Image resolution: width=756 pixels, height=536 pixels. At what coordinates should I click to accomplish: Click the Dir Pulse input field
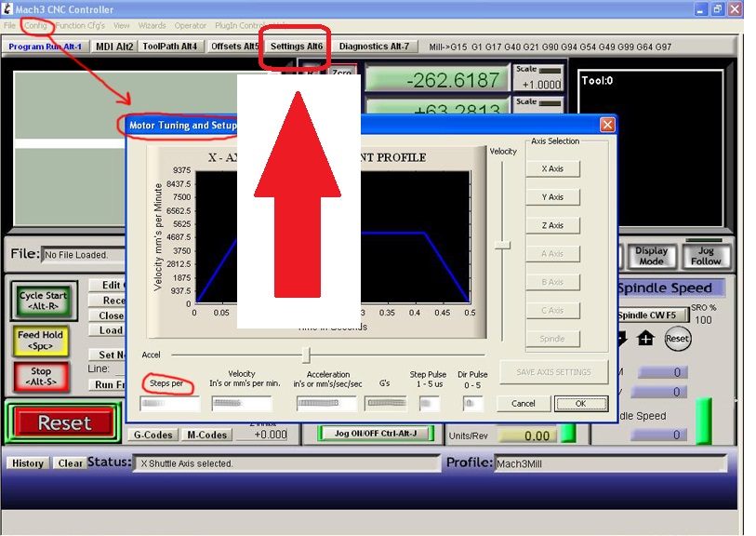tap(472, 403)
